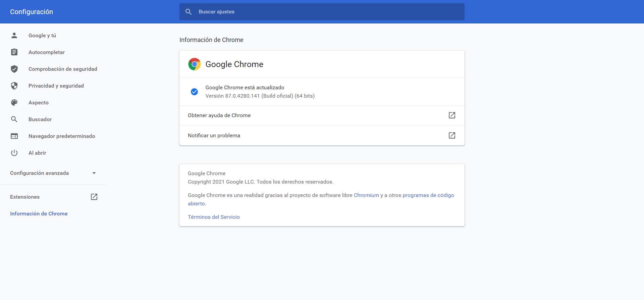Click the Extensiones external link icon

[x=94, y=197]
